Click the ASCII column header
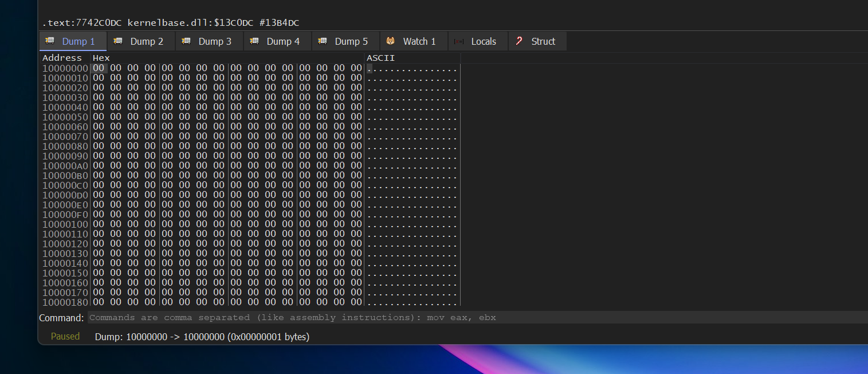Viewport: 868px width, 374px height. (x=380, y=58)
